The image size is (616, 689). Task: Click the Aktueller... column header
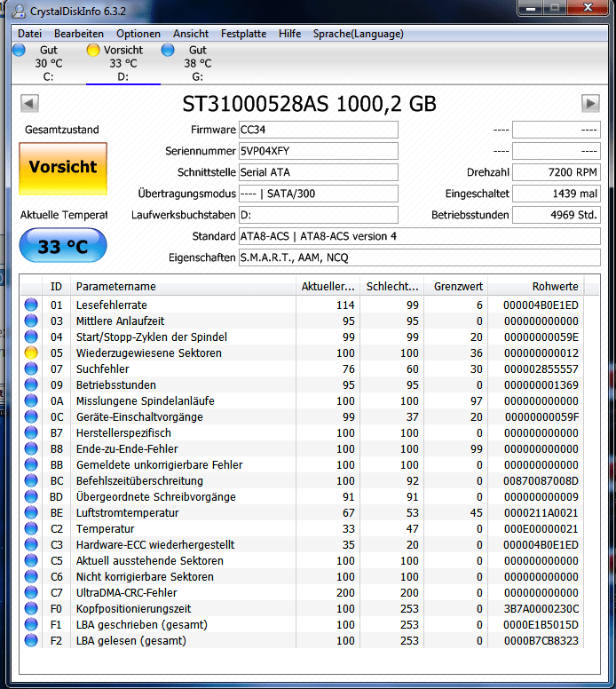pos(328,287)
